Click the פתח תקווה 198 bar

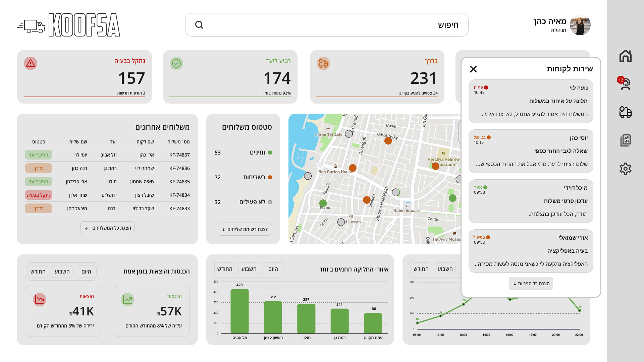tap(373, 323)
